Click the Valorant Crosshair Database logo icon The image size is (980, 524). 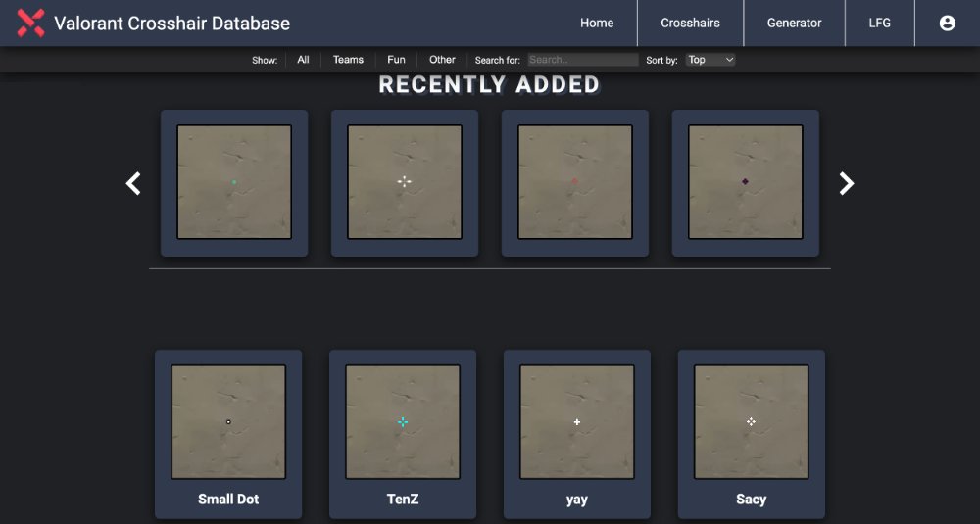pyautogui.click(x=31, y=23)
